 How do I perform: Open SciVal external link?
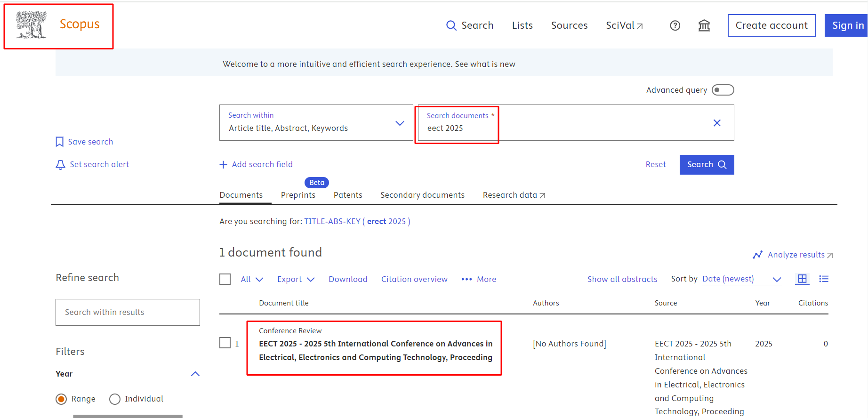(624, 25)
